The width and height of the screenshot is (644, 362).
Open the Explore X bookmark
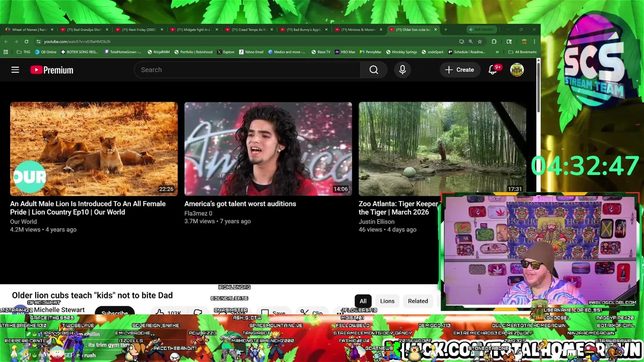tap(226, 52)
